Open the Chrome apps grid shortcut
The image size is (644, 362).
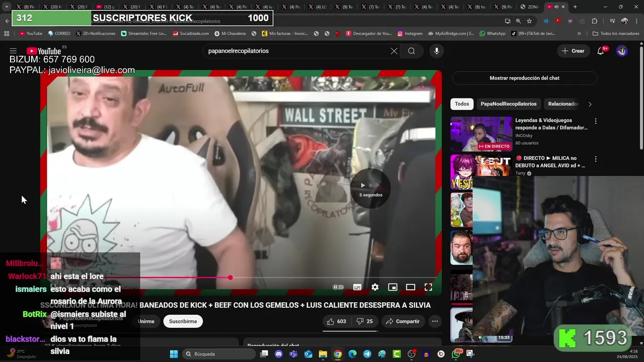pyautogui.click(x=7, y=34)
